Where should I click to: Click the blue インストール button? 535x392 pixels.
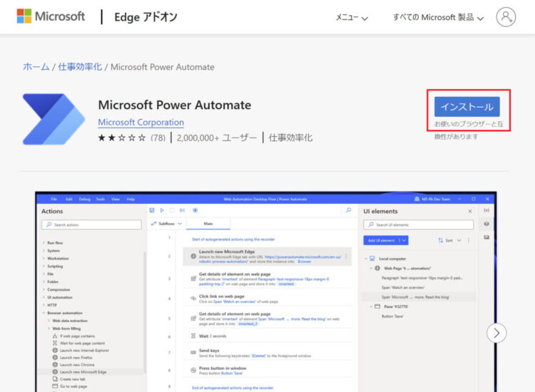click(467, 107)
